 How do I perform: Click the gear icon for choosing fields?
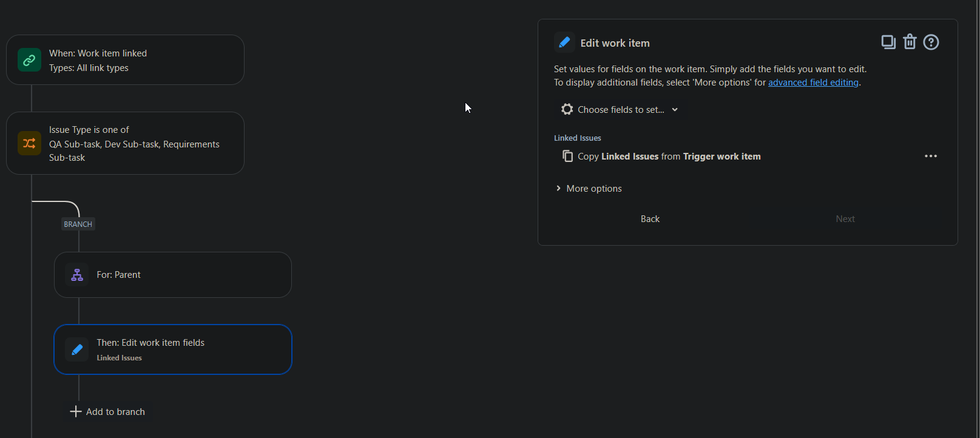pyautogui.click(x=567, y=109)
